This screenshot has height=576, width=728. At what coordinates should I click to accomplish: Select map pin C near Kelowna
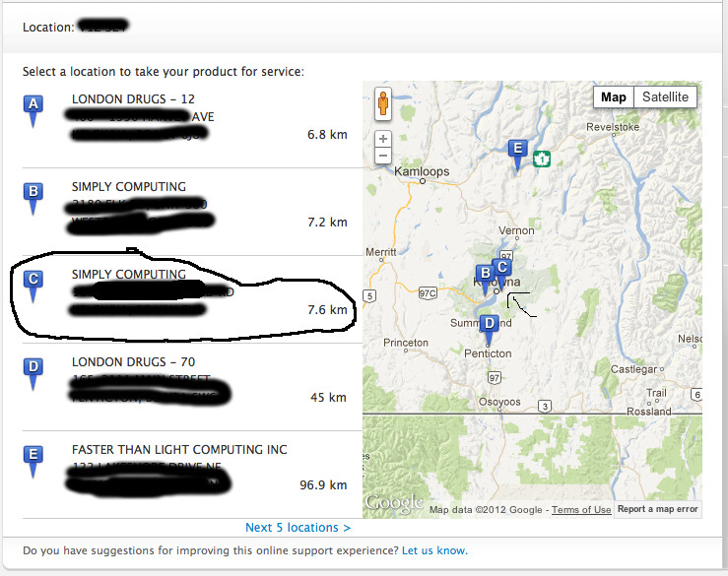tap(501, 273)
